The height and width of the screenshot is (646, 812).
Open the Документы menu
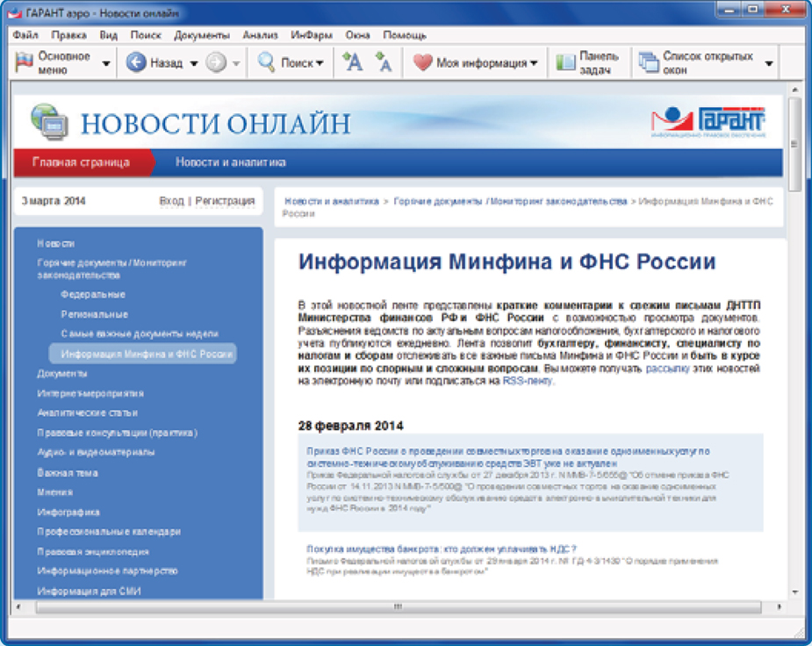(201, 35)
